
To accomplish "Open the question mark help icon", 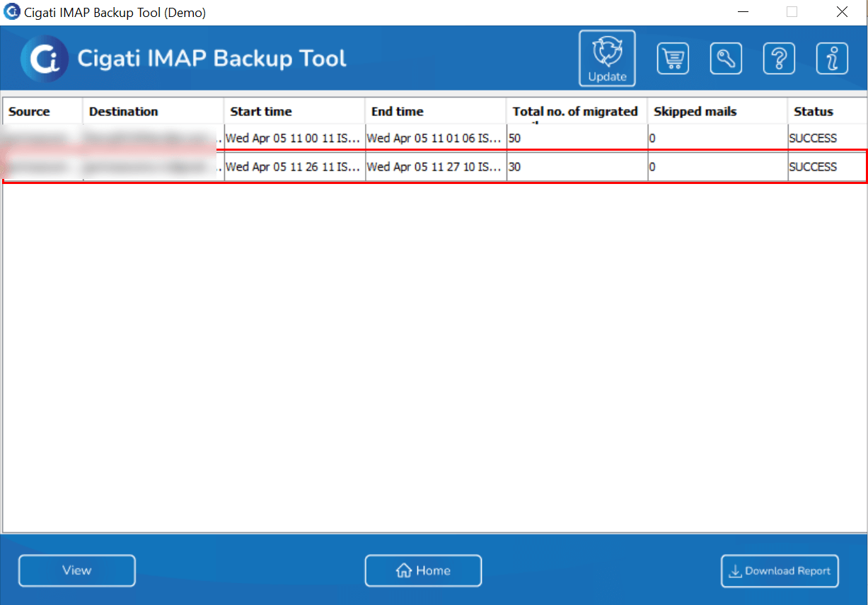I will [x=779, y=58].
